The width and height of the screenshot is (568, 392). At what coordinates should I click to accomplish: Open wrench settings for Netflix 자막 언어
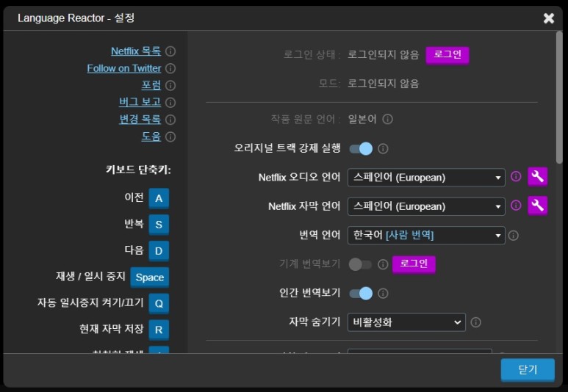point(537,206)
